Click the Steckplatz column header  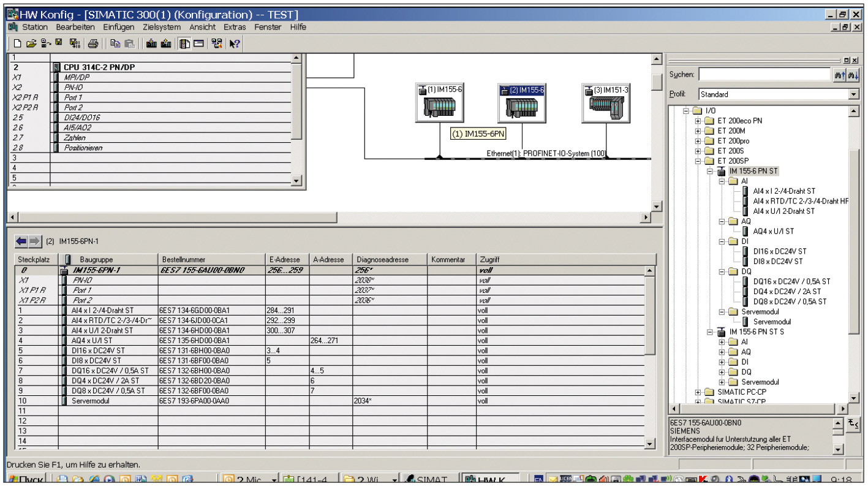(x=36, y=260)
